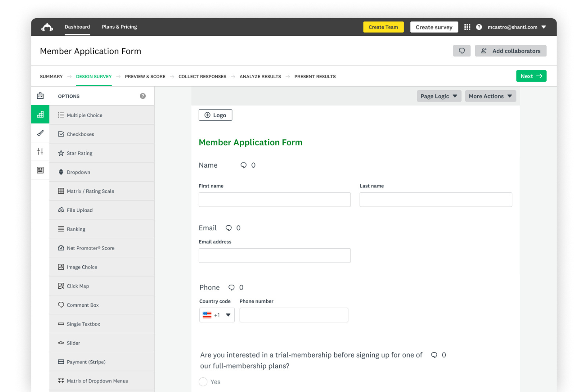Click the green Member Application Form heading
This screenshot has width=588, height=392.
click(250, 142)
